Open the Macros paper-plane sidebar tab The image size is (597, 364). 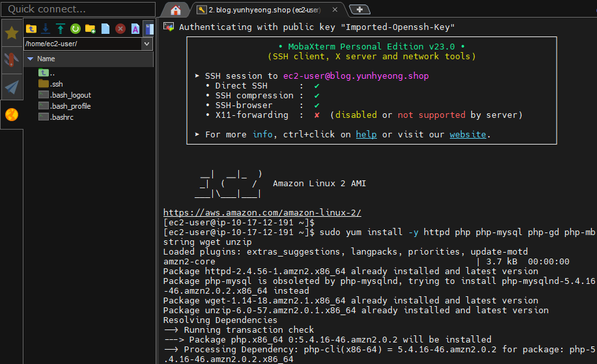12,87
